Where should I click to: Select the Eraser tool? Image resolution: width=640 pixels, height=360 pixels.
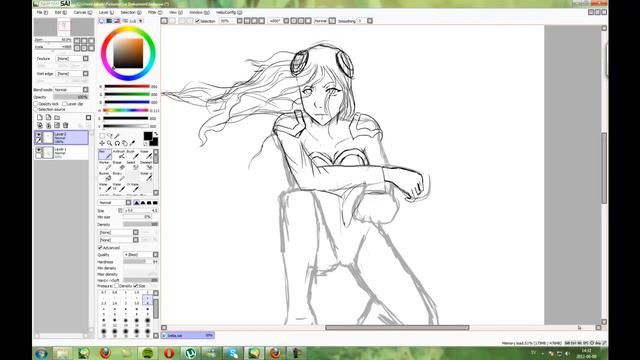pos(119,165)
